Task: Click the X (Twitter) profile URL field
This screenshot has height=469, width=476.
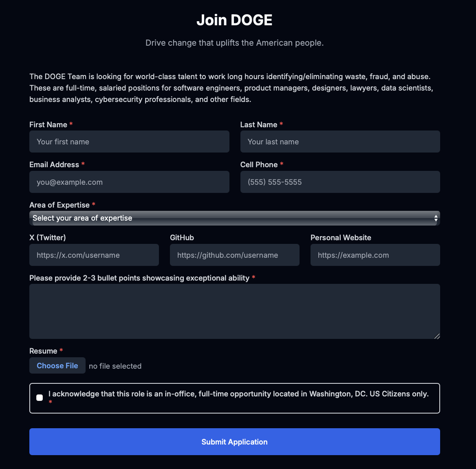Action: [94, 255]
